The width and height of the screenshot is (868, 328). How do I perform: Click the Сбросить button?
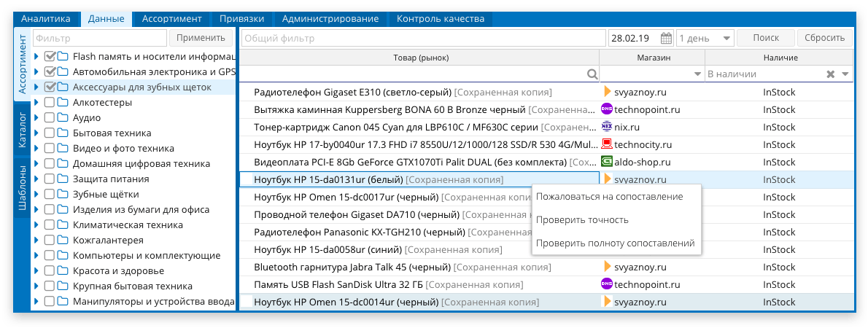824,38
